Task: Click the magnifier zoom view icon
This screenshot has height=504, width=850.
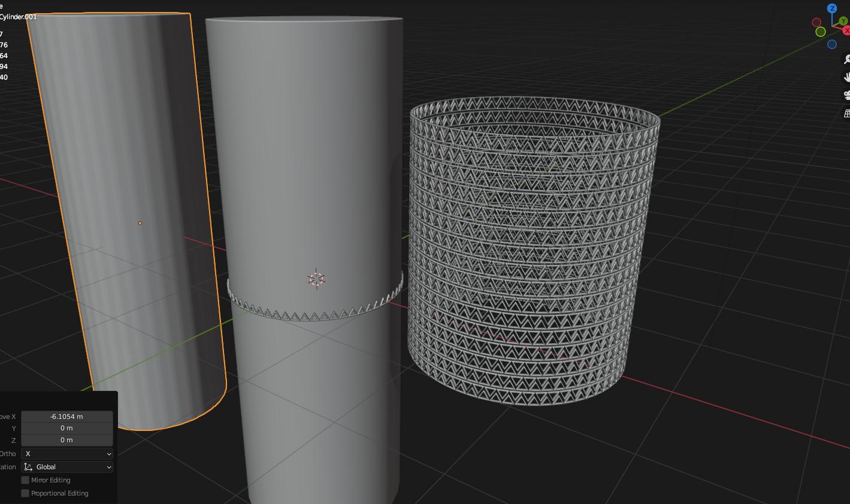Action: [848, 59]
